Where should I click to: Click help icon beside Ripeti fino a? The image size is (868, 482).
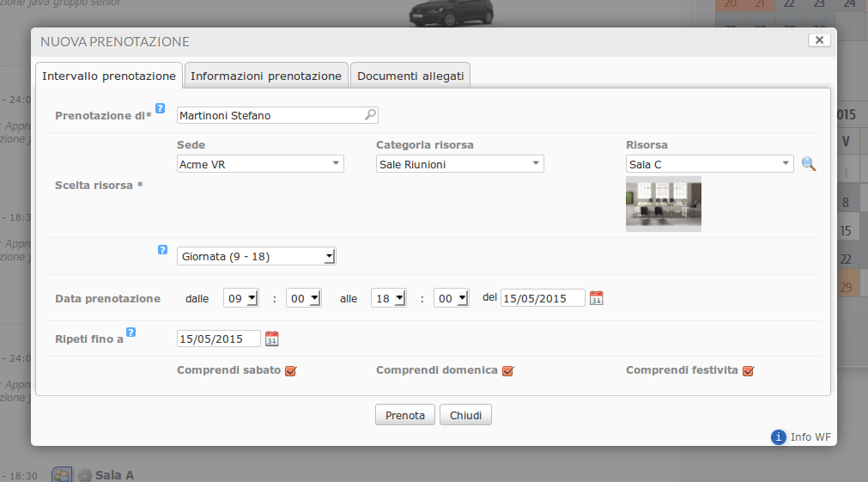pos(131,332)
